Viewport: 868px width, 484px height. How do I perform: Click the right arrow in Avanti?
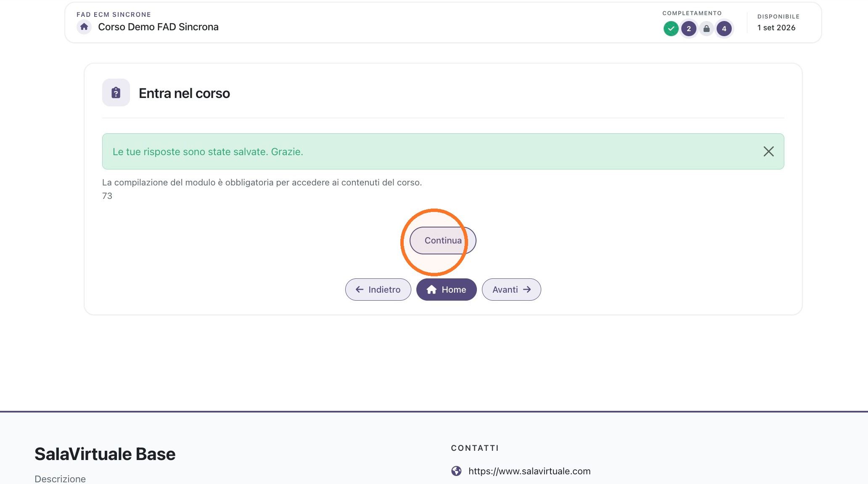527,289
